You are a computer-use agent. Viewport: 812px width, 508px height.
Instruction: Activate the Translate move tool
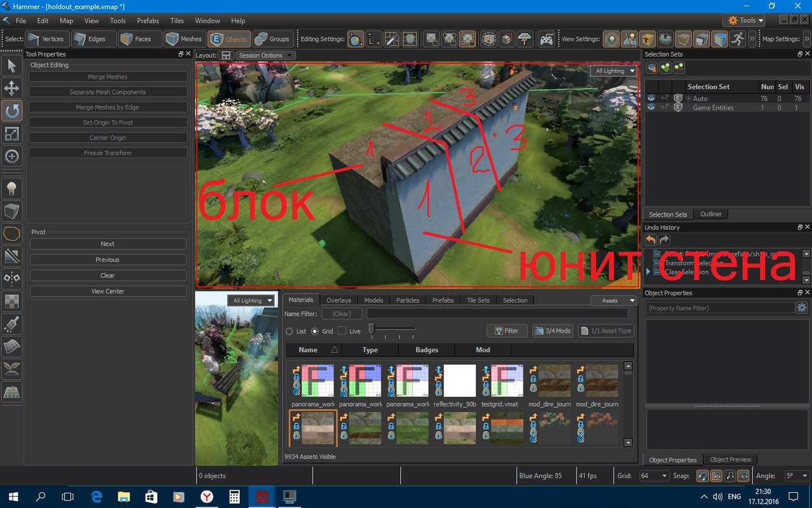pos(12,88)
